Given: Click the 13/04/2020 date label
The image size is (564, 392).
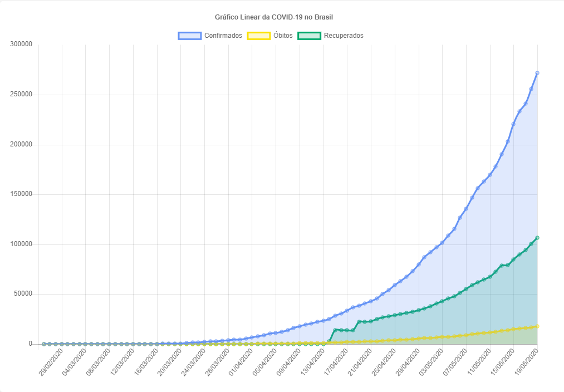Looking at the screenshot, I should tap(312, 362).
